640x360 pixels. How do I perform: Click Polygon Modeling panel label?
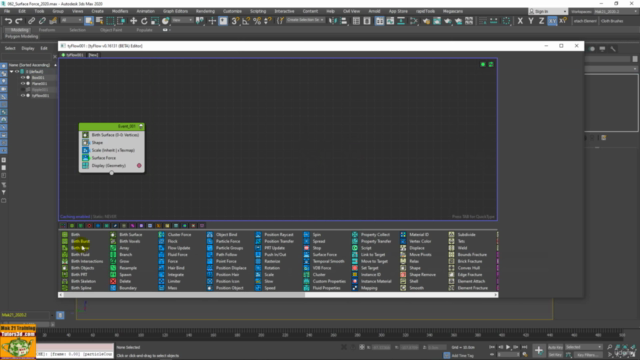pyautogui.click(x=21, y=37)
